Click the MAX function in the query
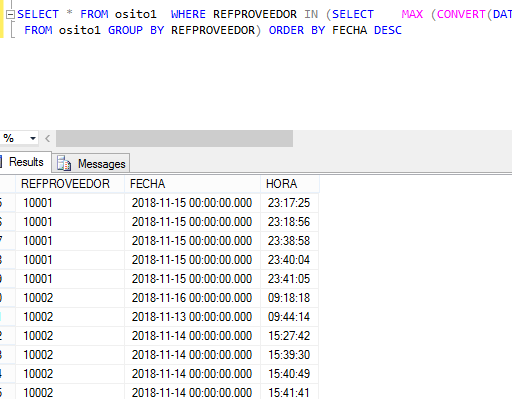 (412, 14)
